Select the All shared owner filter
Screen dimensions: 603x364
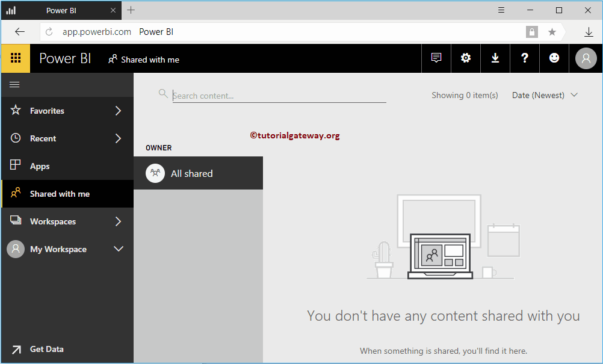pos(192,173)
